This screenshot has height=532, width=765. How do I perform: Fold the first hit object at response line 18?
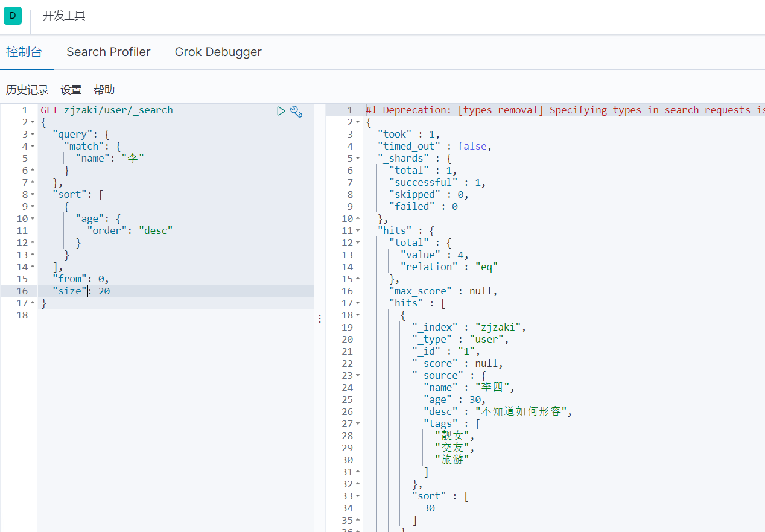click(358, 315)
